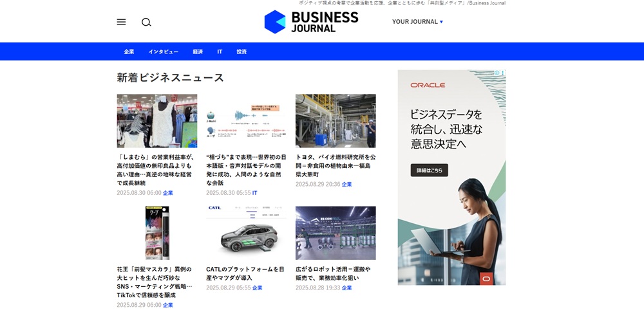Image resolution: width=644 pixels, height=312 pixels.
Task: Open the 経済 category in nav bar
Action: click(x=198, y=51)
